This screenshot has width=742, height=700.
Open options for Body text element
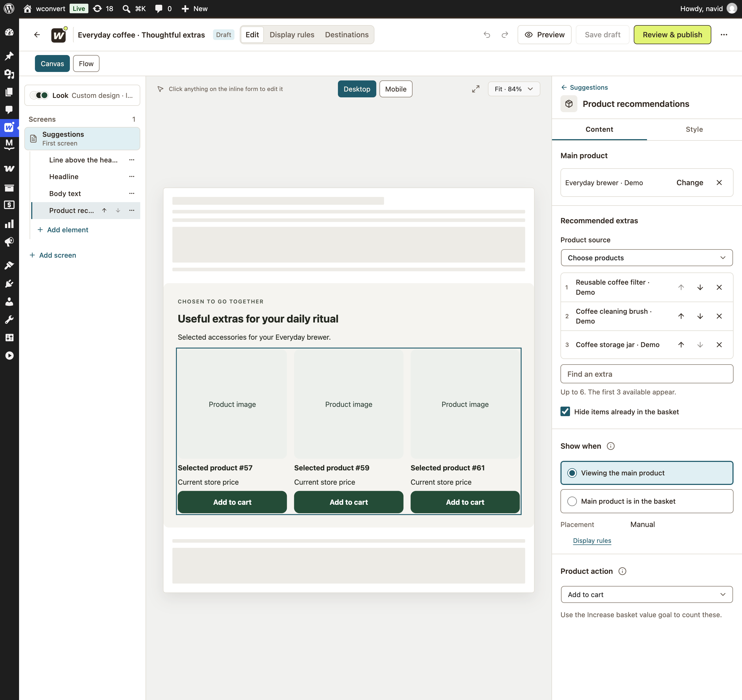click(131, 193)
